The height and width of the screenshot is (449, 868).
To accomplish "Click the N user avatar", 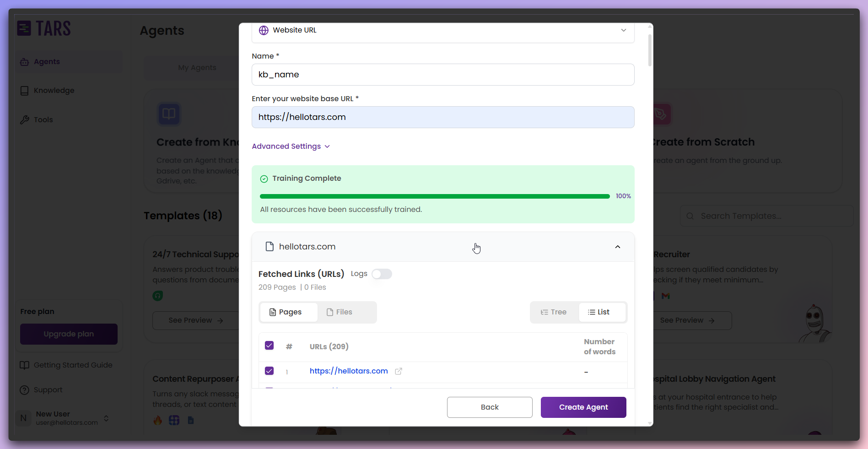I will click(x=23, y=418).
